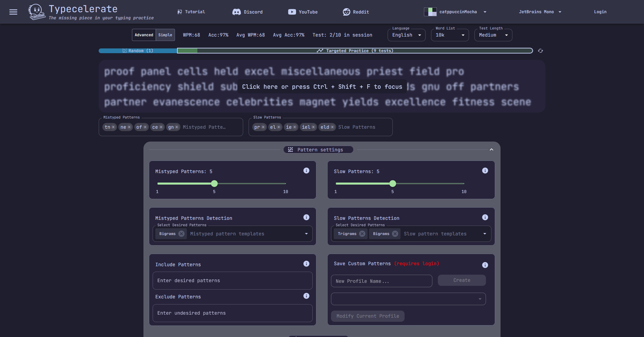Show info for Save Custom Patterns
The height and width of the screenshot is (337, 644).
coord(485,265)
